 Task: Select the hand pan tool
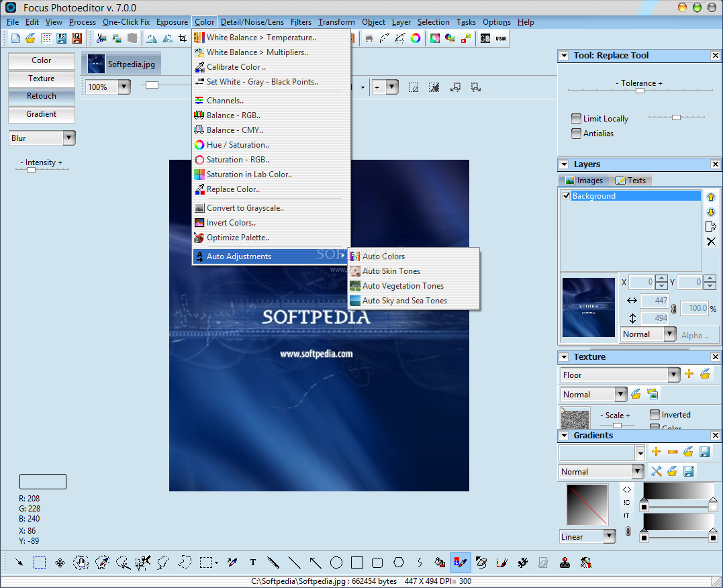(81, 562)
